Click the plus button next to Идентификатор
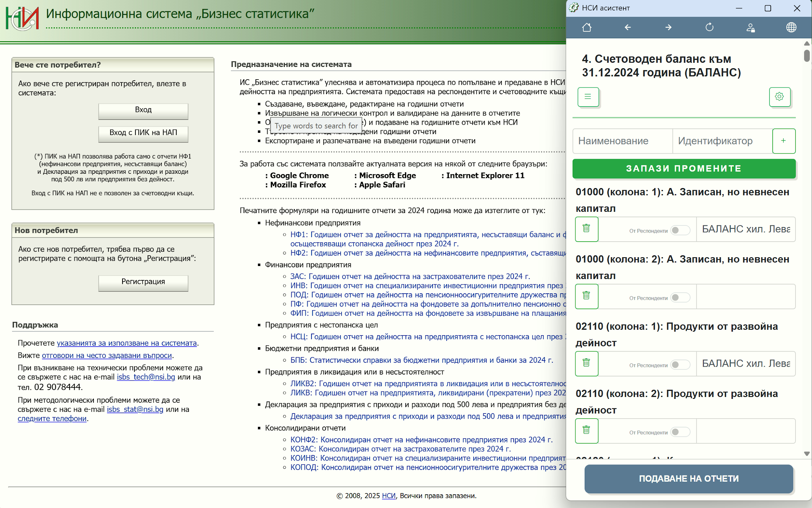Image resolution: width=812 pixels, height=508 pixels. (x=783, y=141)
